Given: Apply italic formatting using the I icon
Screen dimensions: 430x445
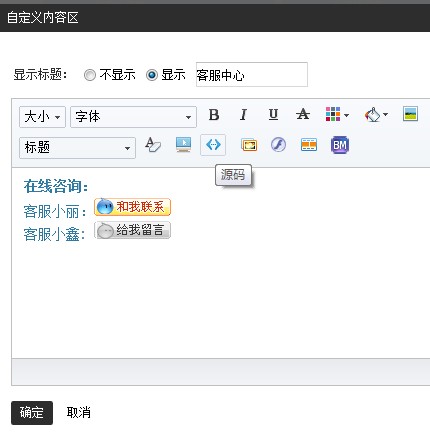Looking at the screenshot, I should point(243,115).
